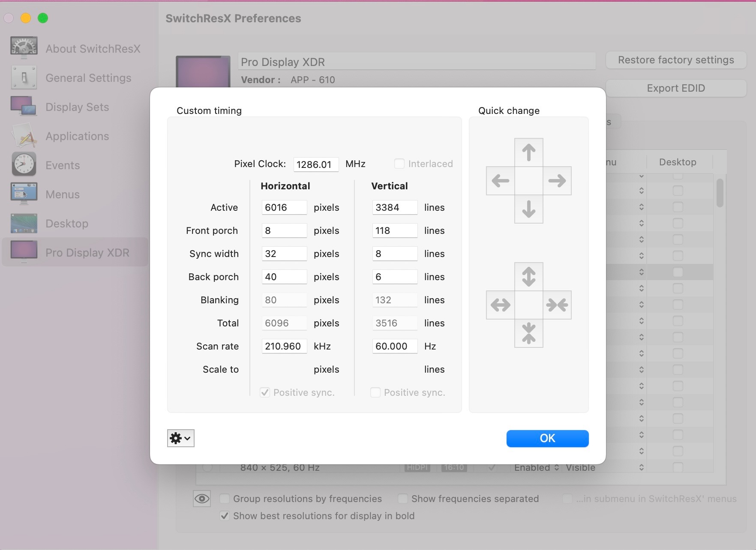Toggle the in submenu in SwitchResX' menus checkbox
The width and height of the screenshot is (756, 550).
tap(567, 499)
